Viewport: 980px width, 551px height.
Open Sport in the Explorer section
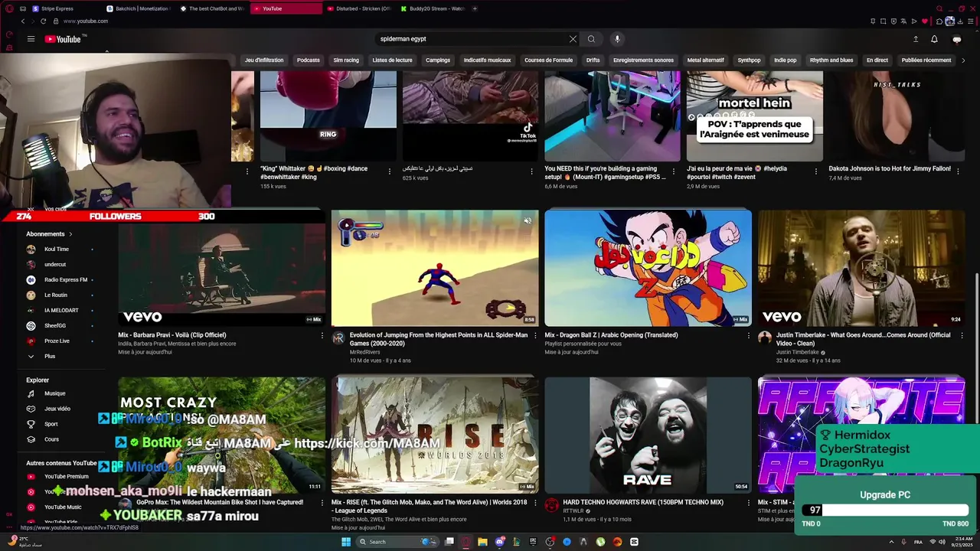[x=51, y=424]
